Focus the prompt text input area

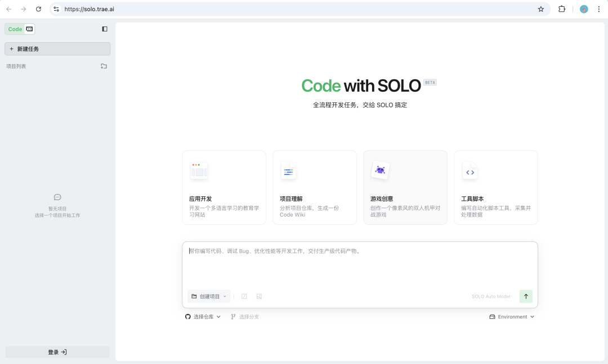[x=360, y=266]
